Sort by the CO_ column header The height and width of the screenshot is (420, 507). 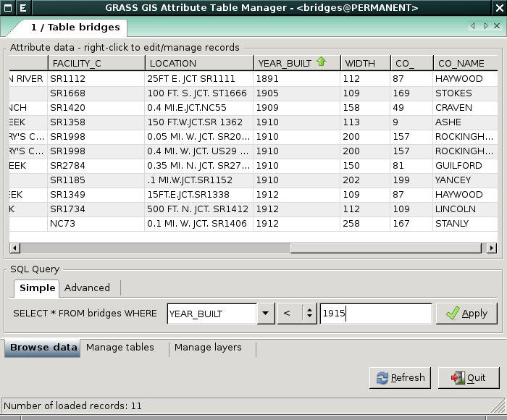pos(411,63)
